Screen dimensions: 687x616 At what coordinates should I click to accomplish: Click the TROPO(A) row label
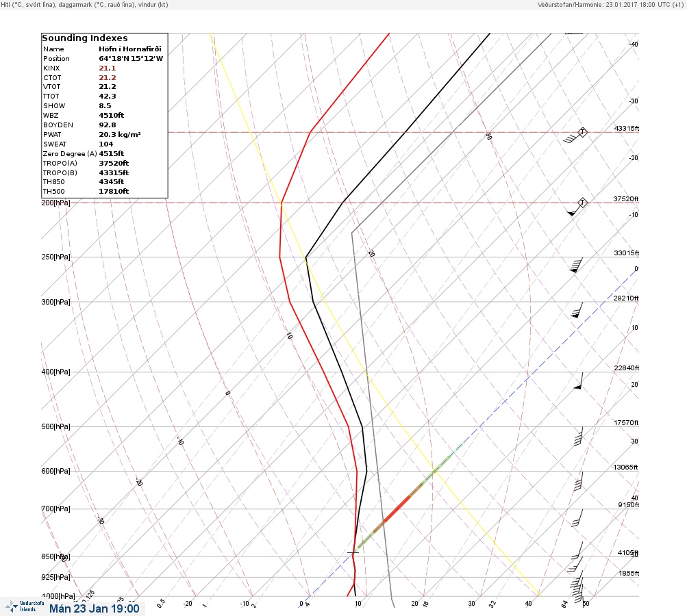[x=60, y=164]
